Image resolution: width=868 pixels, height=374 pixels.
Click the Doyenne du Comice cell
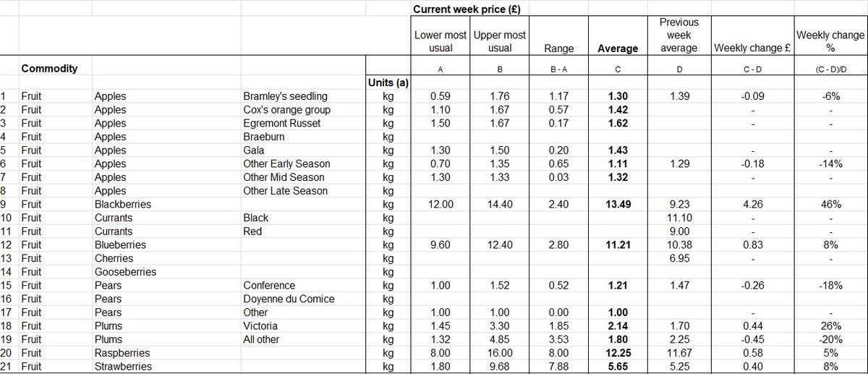[x=289, y=299]
